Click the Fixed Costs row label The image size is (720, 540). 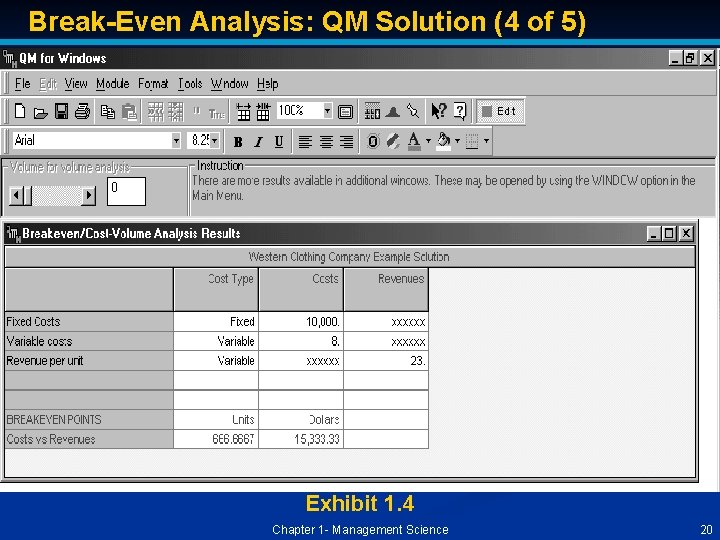89,321
